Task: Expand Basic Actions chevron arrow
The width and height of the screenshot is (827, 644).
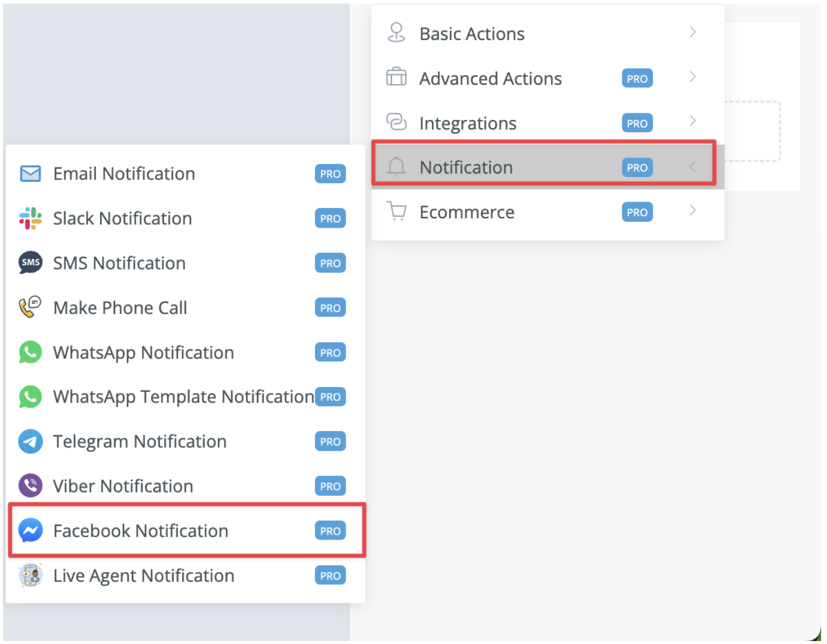Action: [693, 32]
